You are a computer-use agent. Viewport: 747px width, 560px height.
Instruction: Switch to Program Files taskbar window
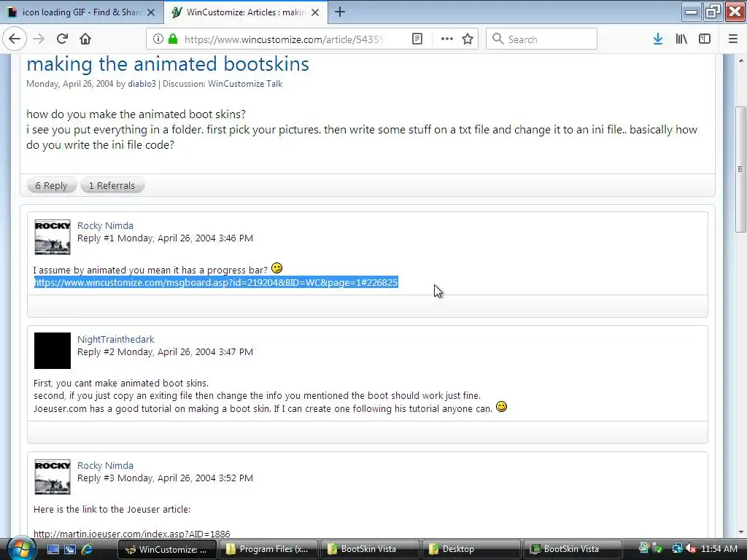click(268, 549)
